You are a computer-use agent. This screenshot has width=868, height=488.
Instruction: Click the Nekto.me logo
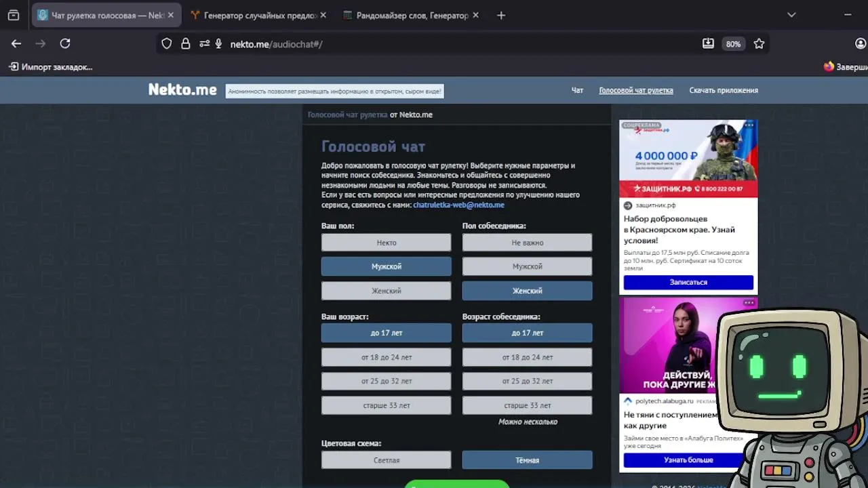(182, 89)
